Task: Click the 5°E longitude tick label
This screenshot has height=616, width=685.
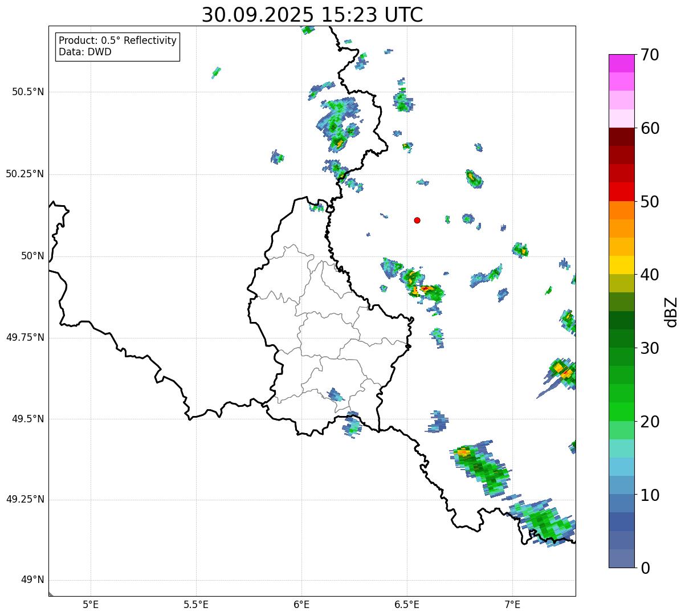Action: pos(91,604)
